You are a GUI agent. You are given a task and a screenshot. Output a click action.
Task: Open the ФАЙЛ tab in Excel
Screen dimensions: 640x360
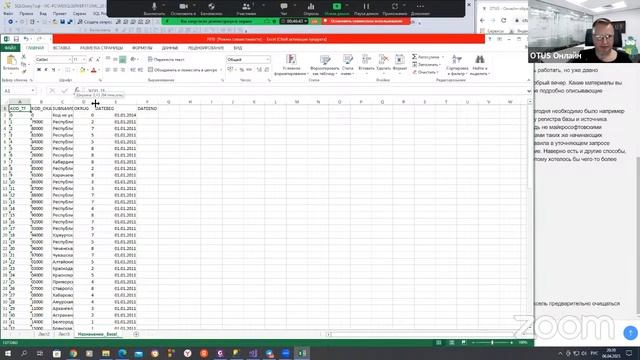(10, 48)
